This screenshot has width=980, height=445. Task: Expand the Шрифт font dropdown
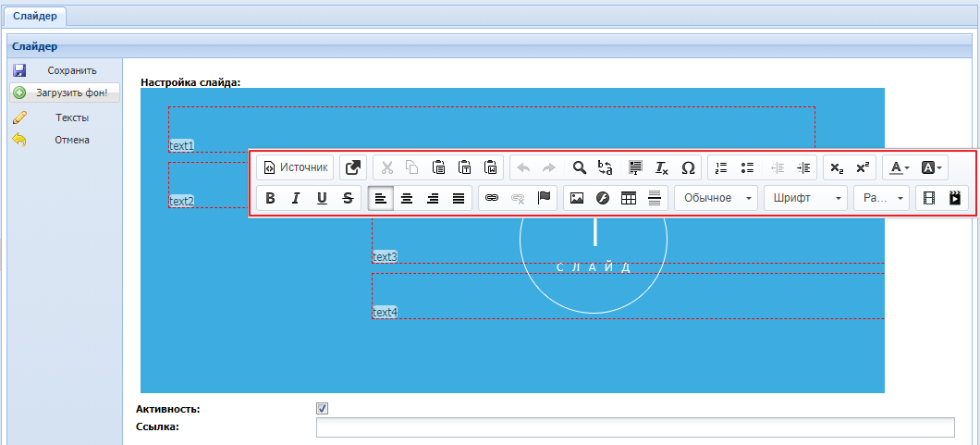805,198
